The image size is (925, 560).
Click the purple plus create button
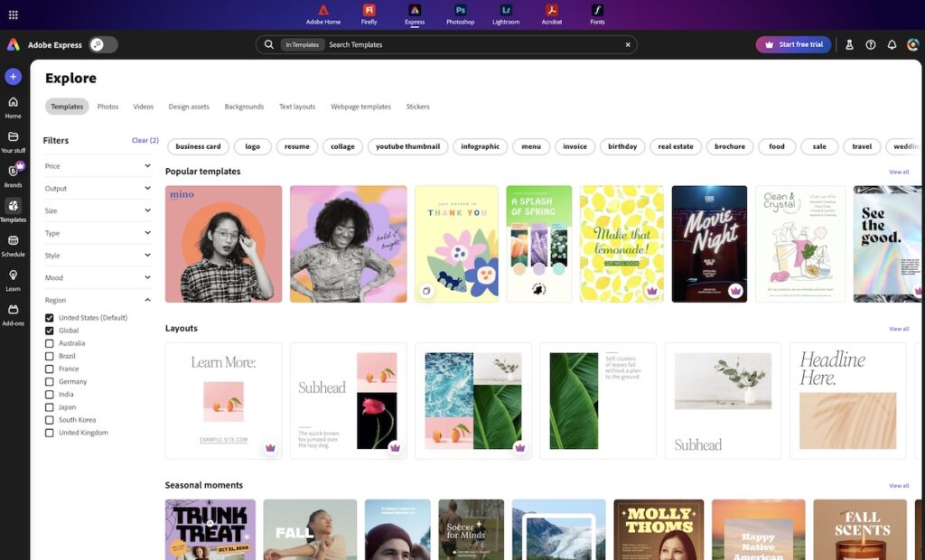(13, 76)
